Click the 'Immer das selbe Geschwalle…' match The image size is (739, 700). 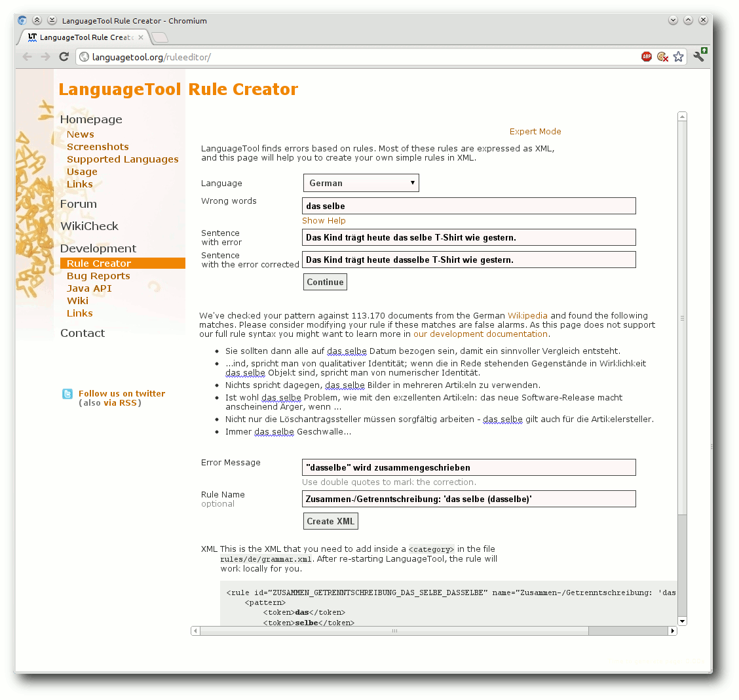[288, 432]
